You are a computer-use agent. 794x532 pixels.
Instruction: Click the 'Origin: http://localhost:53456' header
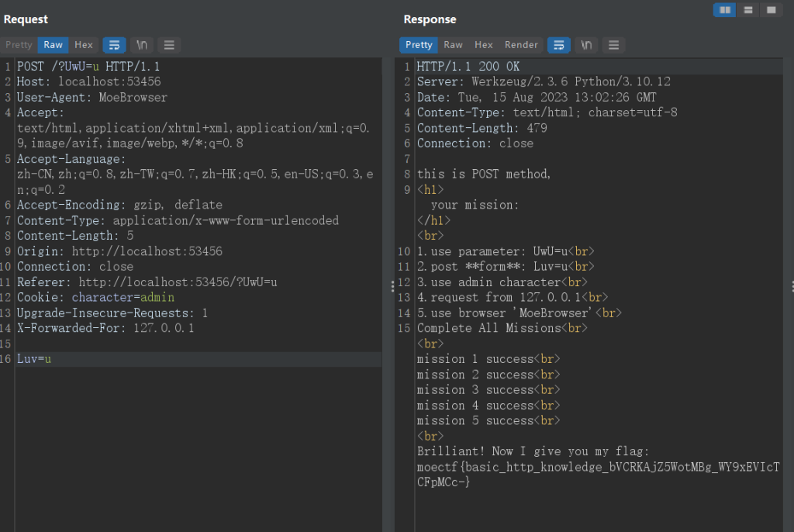click(x=120, y=251)
